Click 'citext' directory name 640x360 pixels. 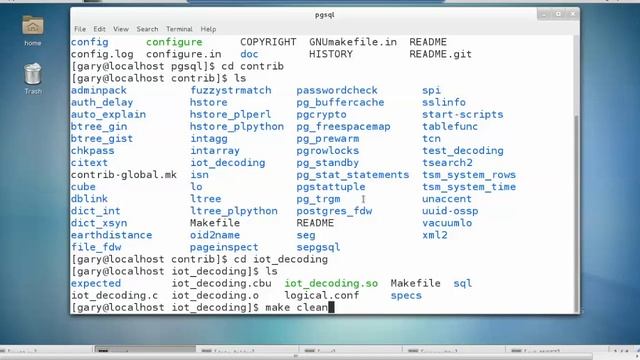pyautogui.click(x=89, y=162)
